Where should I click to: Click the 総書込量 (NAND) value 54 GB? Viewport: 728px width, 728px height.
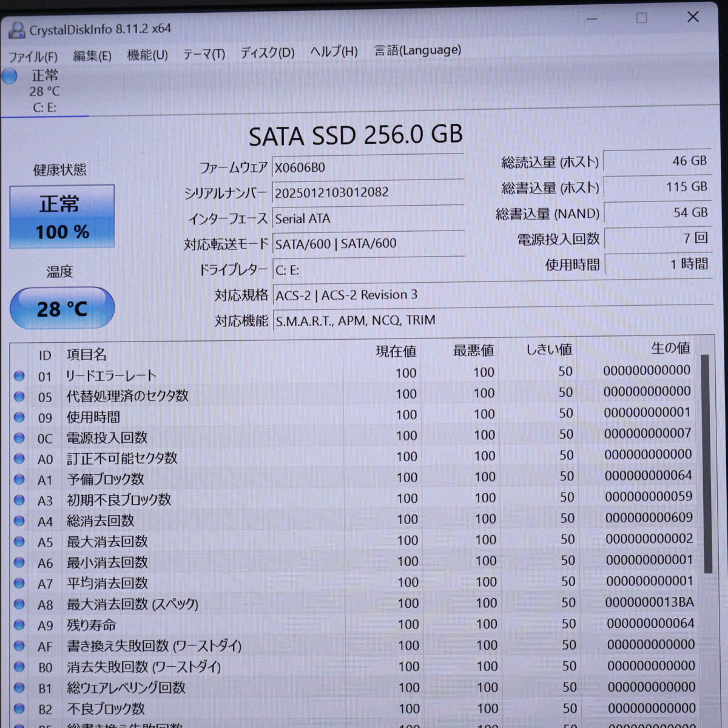pos(659,213)
